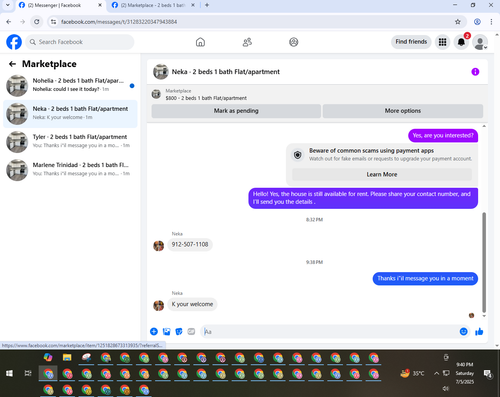Click Neka's avatar next to phone number

pyautogui.click(x=158, y=246)
